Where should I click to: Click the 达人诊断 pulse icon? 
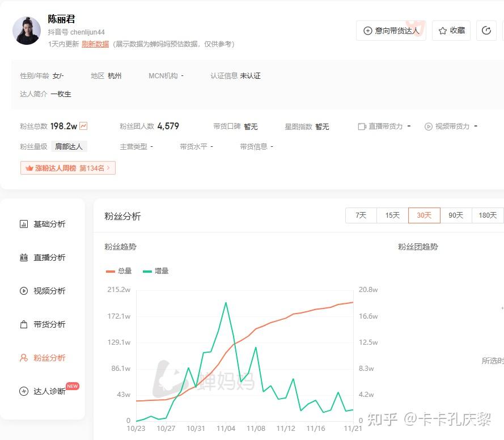coord(24,391)
